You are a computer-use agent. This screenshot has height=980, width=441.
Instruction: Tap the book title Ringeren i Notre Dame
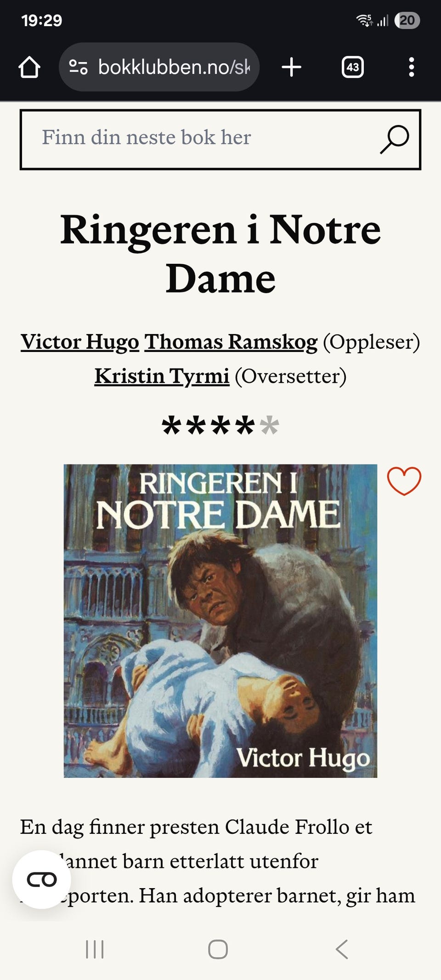220,254
